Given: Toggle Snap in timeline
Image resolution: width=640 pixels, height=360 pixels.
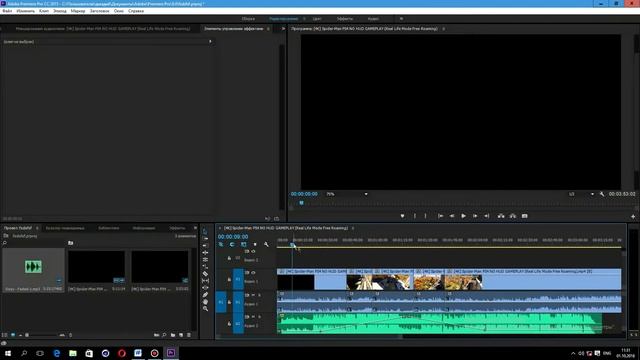Looking at the screenshot, I should pos(232,244).
